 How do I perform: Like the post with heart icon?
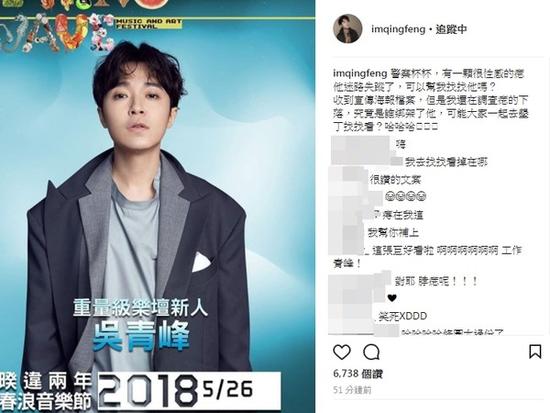coord(342,352)
